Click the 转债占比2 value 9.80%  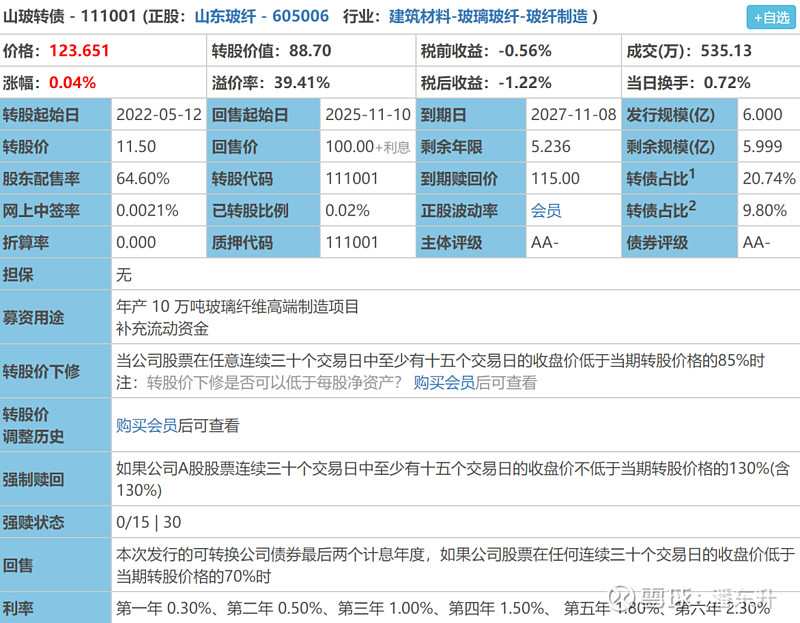[765, 210]
